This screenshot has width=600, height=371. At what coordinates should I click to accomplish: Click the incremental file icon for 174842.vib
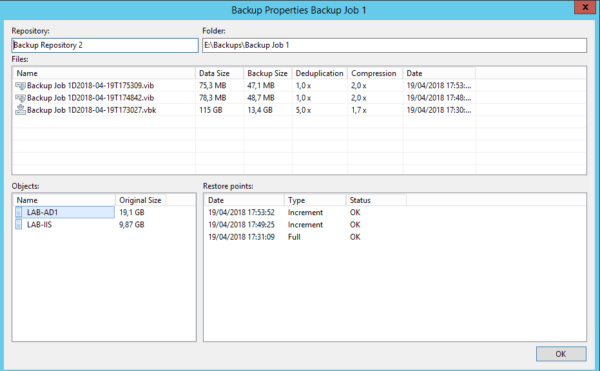click(20, 98)
